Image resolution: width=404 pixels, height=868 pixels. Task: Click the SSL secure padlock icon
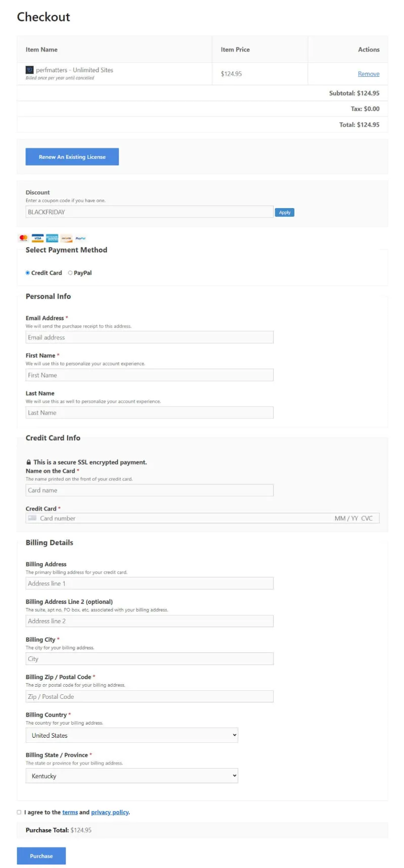pos(29,462)
